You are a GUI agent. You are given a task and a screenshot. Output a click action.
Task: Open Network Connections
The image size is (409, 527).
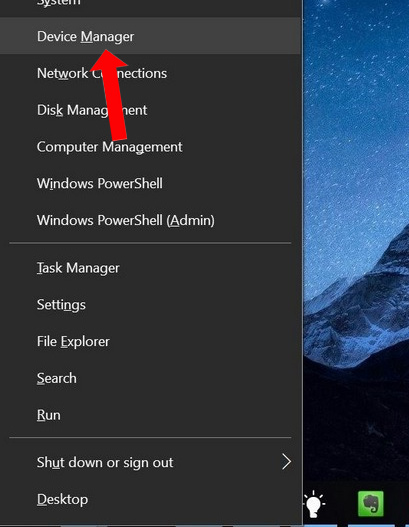[x=150, y=73]
